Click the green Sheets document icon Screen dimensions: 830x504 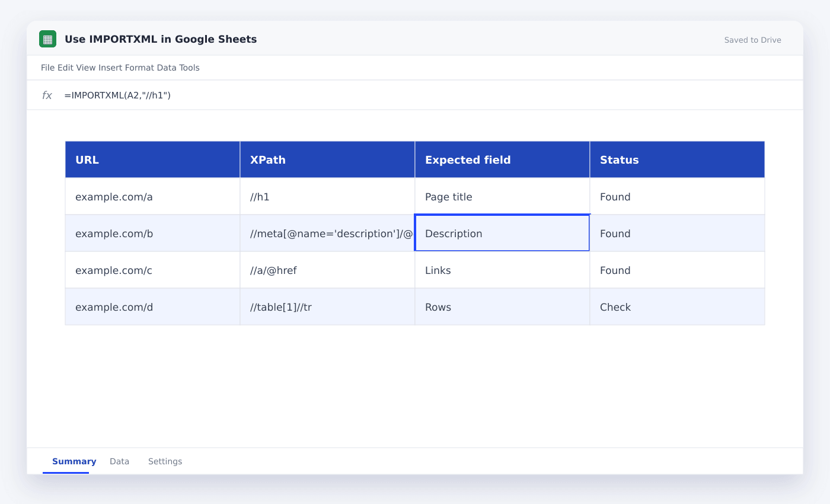[x=47, y=39]
